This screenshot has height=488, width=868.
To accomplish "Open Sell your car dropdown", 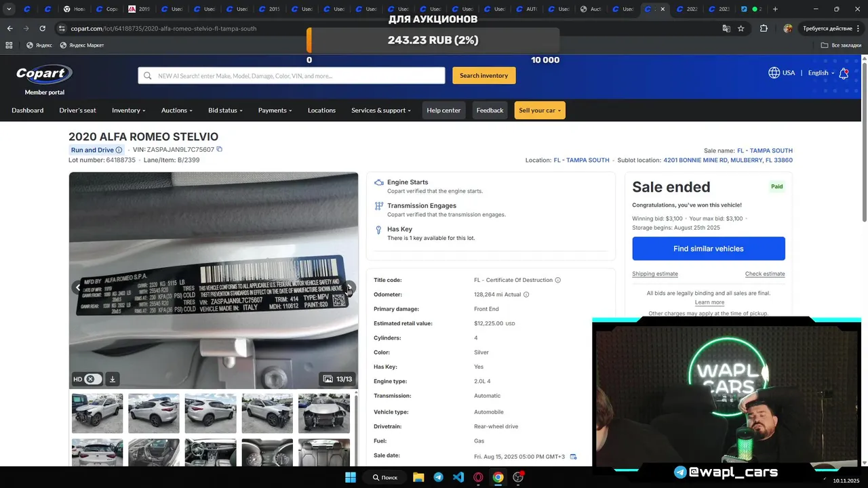I will (x=540, y=110).
